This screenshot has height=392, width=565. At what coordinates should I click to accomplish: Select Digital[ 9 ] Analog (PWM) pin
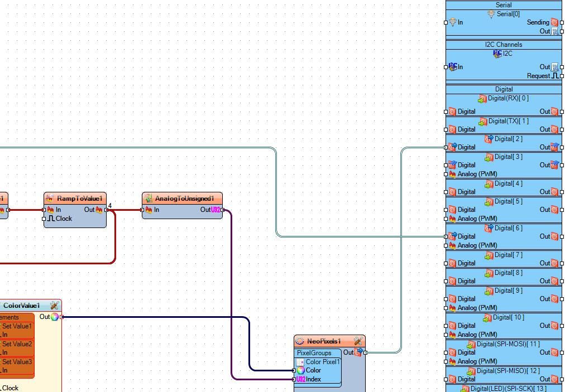[x=446, y=308]
